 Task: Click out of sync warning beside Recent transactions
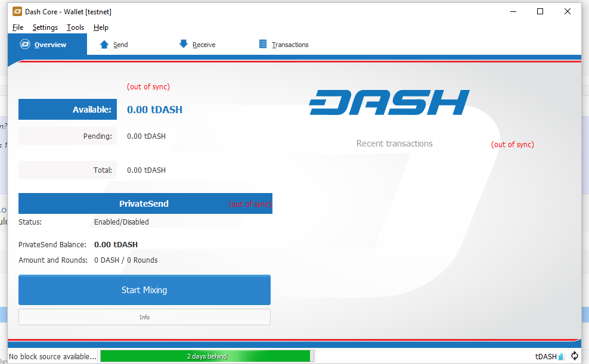click(x=512, y=145)
